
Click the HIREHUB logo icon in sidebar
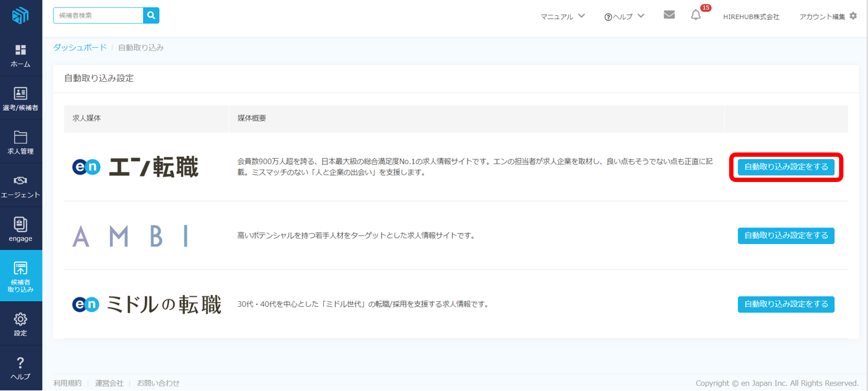(20, 15)
